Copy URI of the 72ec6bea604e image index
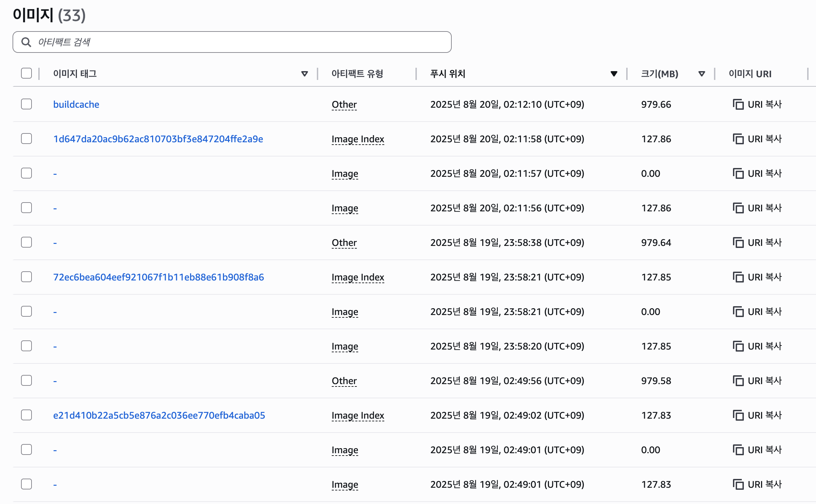 click(x=757, y=277)
